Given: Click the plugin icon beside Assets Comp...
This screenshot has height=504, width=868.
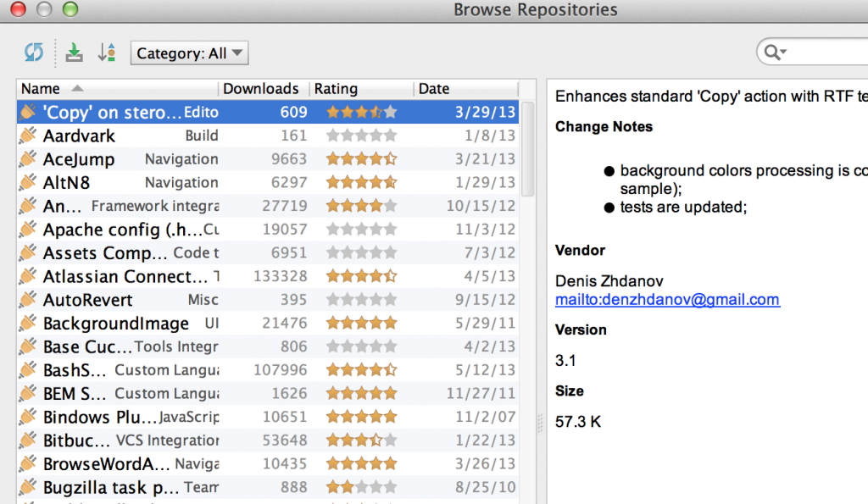Looking at the screenshot, I should click(28, 252).
